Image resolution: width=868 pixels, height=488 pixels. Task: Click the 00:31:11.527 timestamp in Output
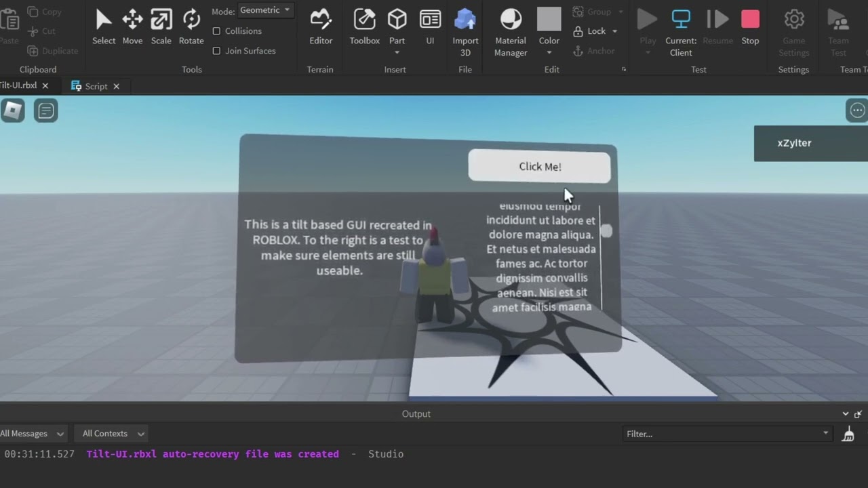coord(39,454)
